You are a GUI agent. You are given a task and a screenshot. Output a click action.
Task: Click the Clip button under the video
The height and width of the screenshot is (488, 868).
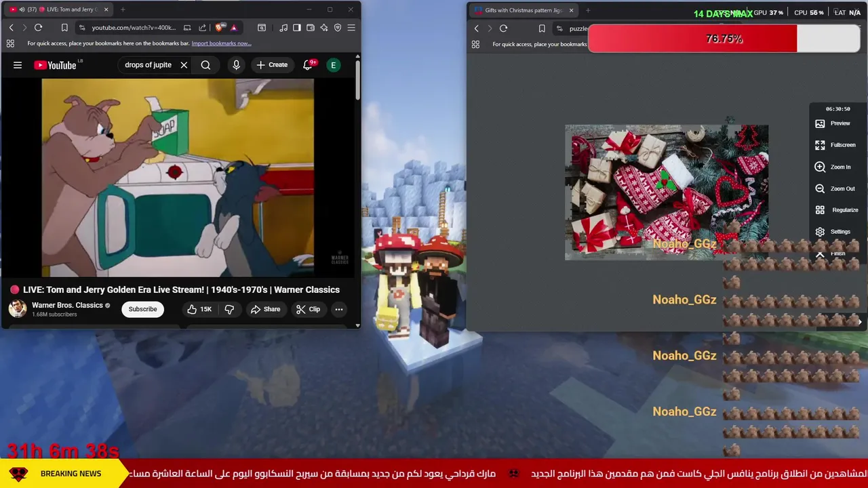(308, 309)
